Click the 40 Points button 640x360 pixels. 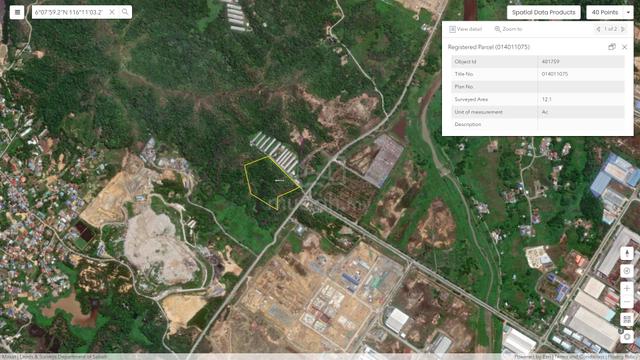pyautogui.click(x=605, y=12)
